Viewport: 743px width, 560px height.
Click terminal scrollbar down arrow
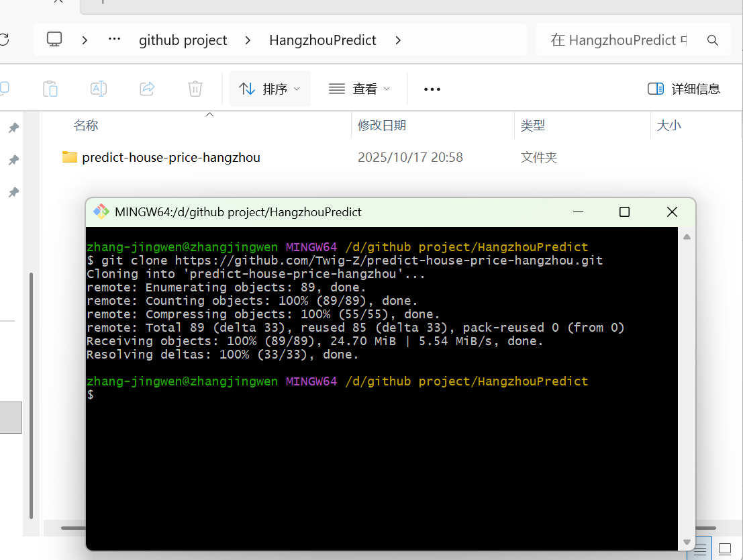[x=687, y=542]
